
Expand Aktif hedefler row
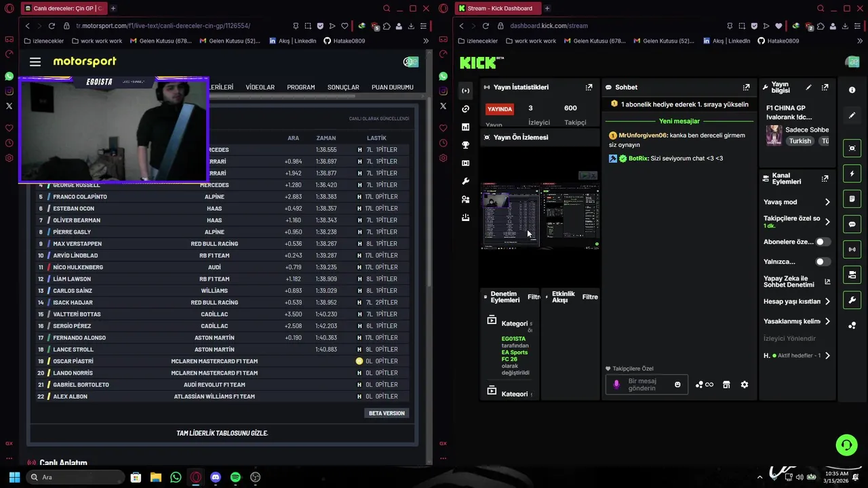[827, 356]
